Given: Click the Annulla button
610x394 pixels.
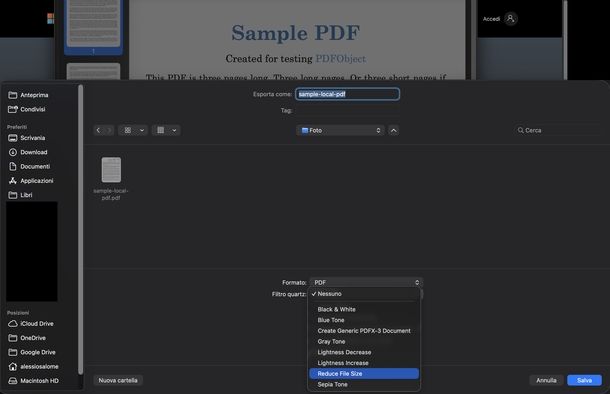Looking at the screenshot, I should (546, 380).
